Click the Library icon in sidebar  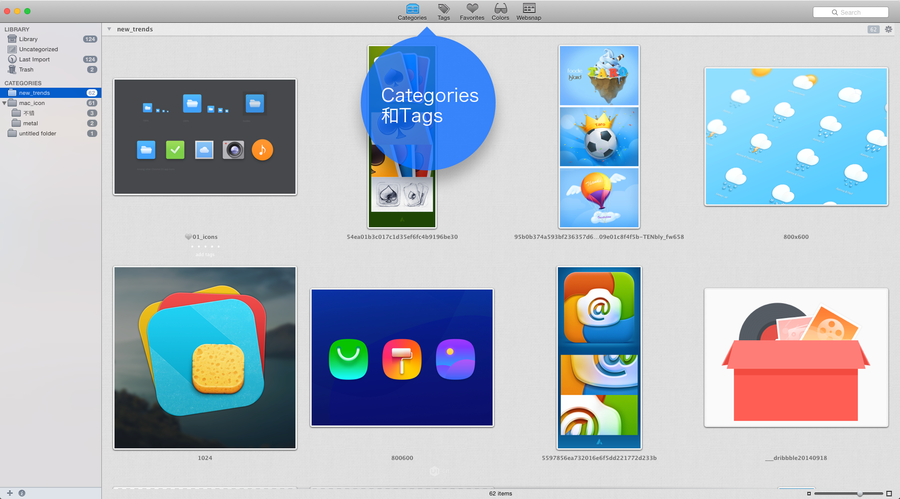tap(11, 39)
